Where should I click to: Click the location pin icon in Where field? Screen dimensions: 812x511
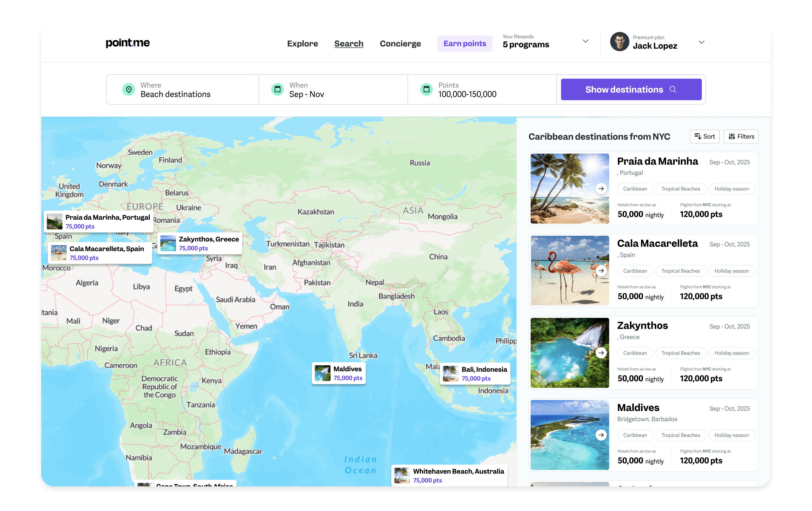coord(128,90)
